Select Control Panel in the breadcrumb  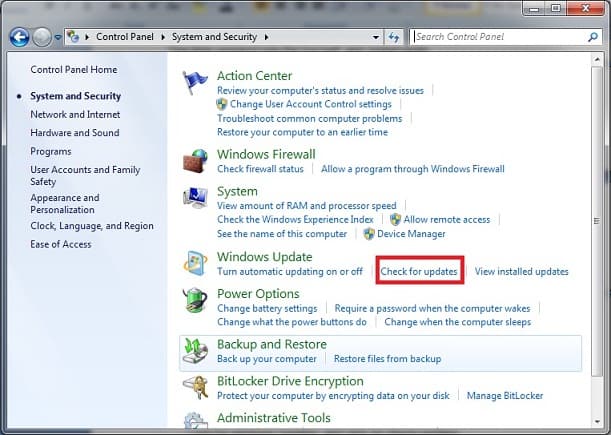[125, 37]
